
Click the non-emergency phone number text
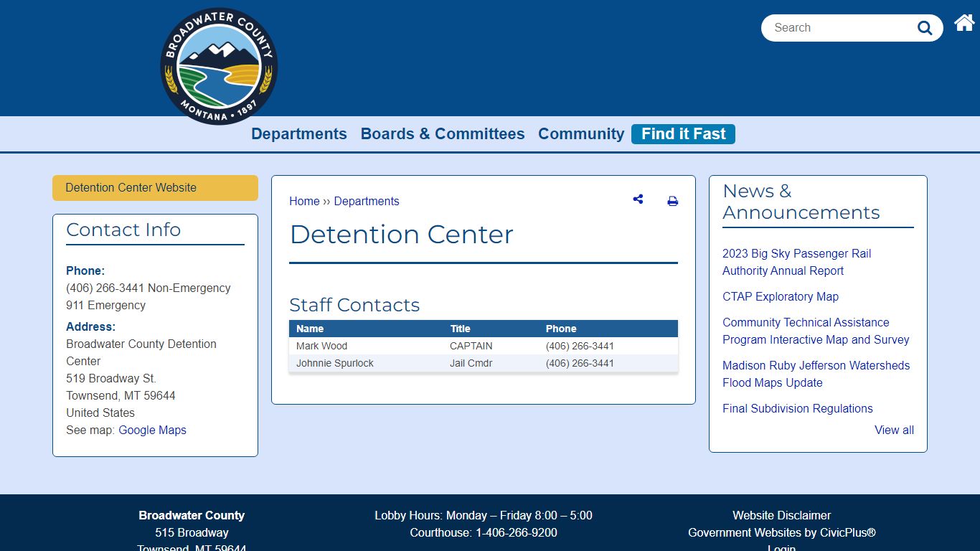click(149, 288)
